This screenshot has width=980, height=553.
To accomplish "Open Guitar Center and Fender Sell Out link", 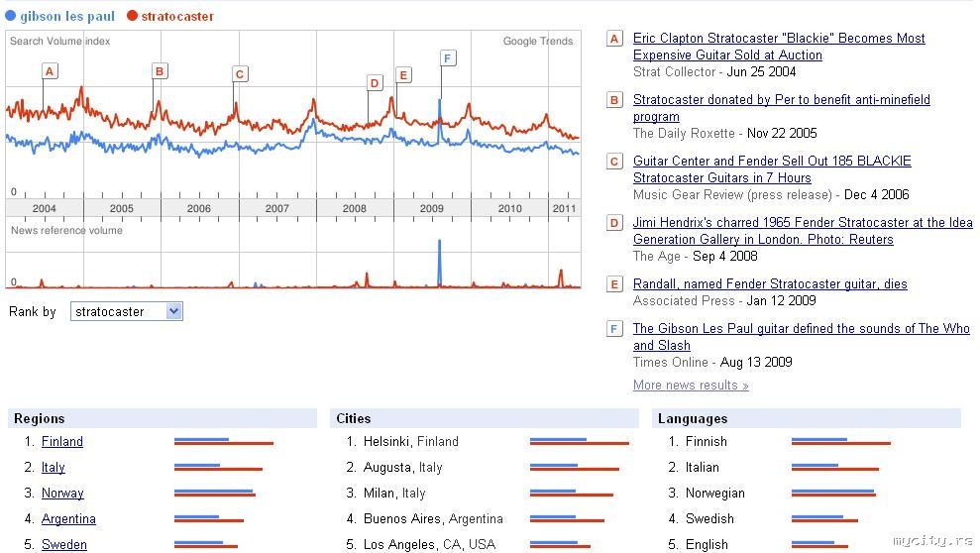I will coord(772,168).
